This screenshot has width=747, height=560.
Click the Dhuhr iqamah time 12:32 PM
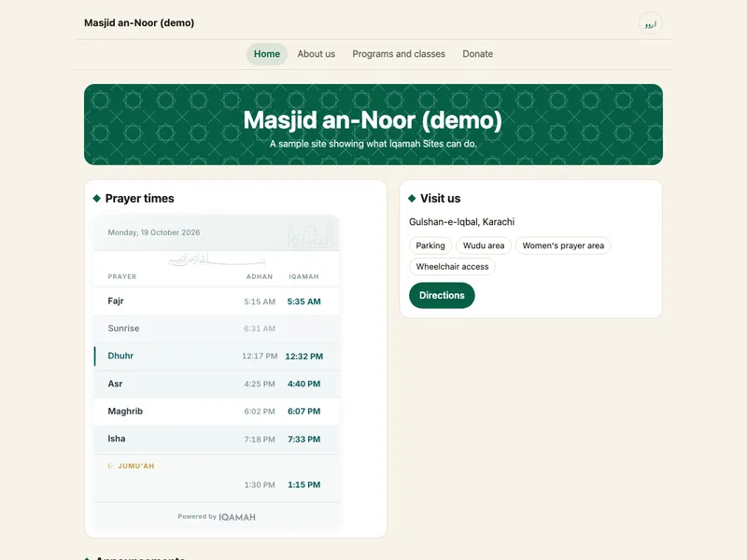[304, 357]
